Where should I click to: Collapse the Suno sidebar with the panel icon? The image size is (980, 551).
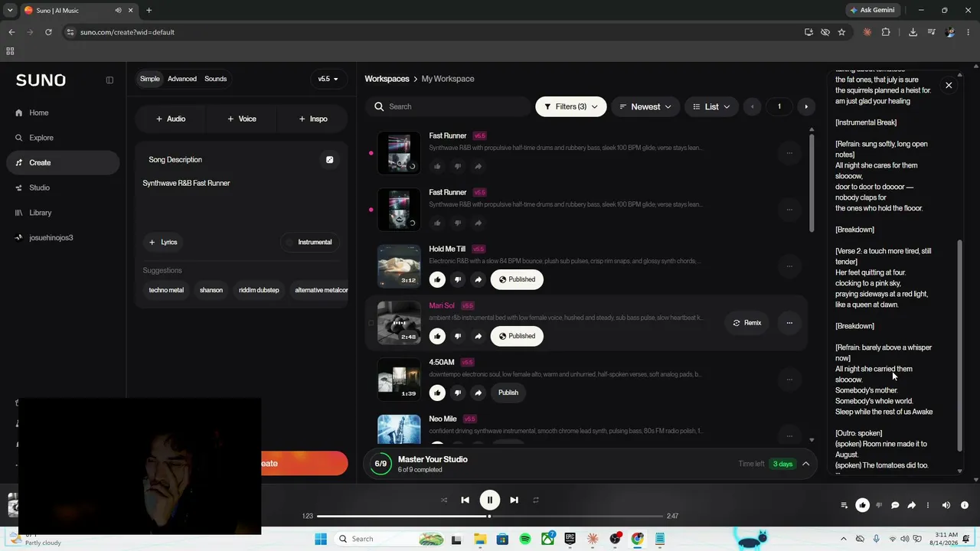[x=109, y=80]
